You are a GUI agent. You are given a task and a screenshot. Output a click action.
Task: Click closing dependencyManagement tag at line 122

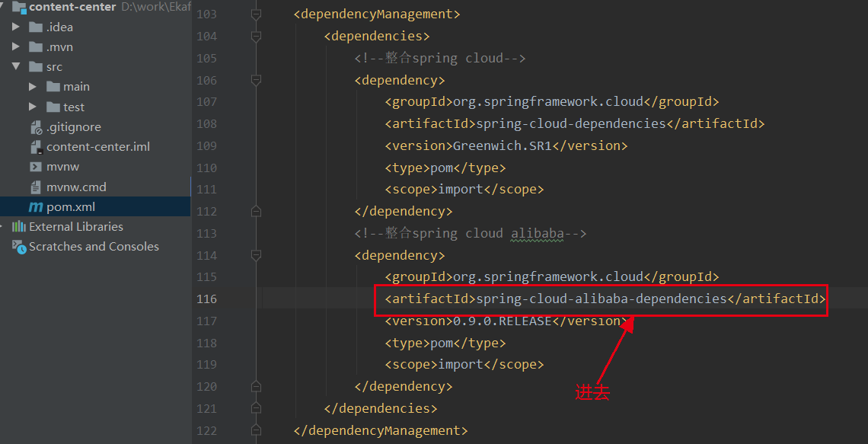tap(381, 430)
